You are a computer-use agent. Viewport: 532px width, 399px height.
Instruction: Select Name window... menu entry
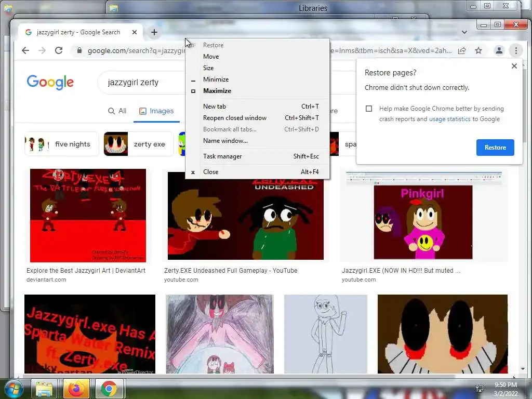[x=258, y=141]
